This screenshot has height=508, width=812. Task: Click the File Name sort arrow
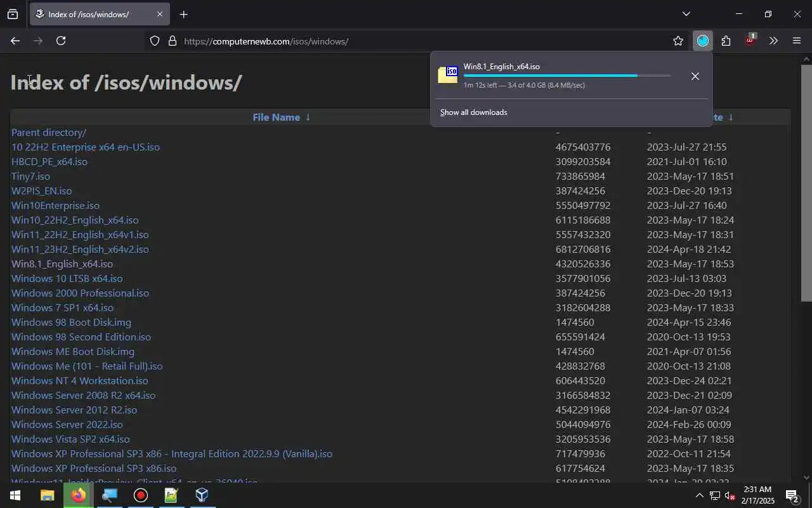pyautogui.click(x=308, y=117)
